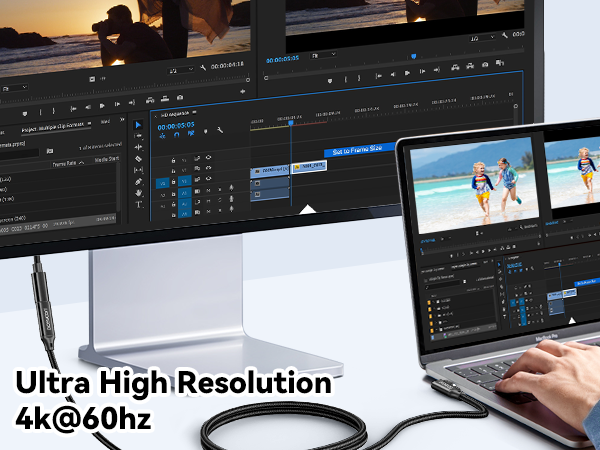Image resolution: width=600 pixels, height=450 pixels.
Task: Choose Set to Frame Size menu entry
Action: pyautogui.click(x=357, y=150)
